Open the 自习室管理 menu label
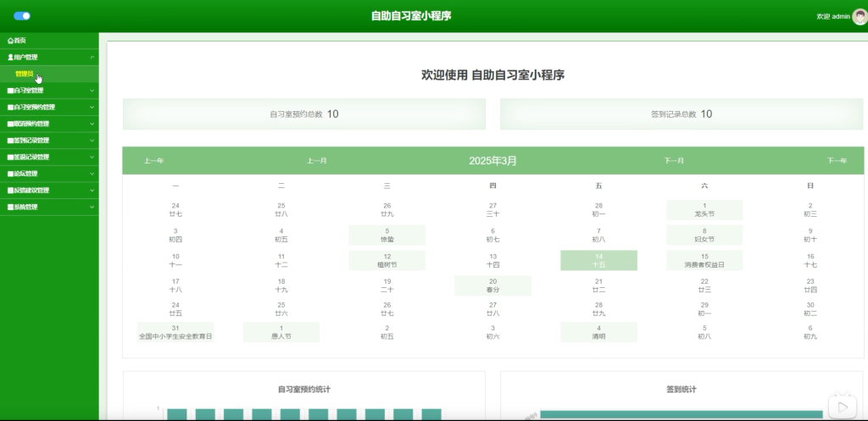 (x=29, y=91)
